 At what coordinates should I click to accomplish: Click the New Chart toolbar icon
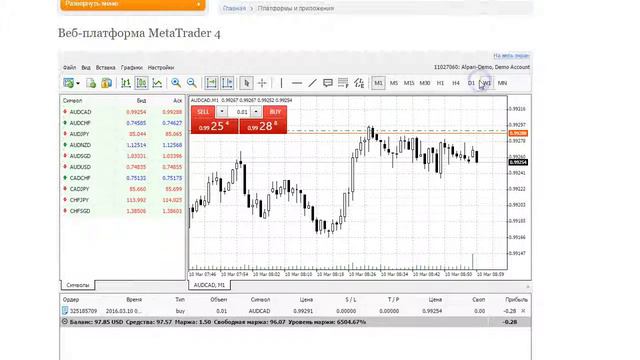coord(68,83)
